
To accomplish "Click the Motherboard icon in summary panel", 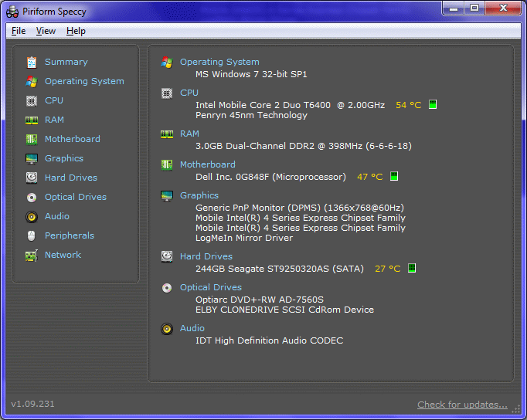I will point(167,165).
